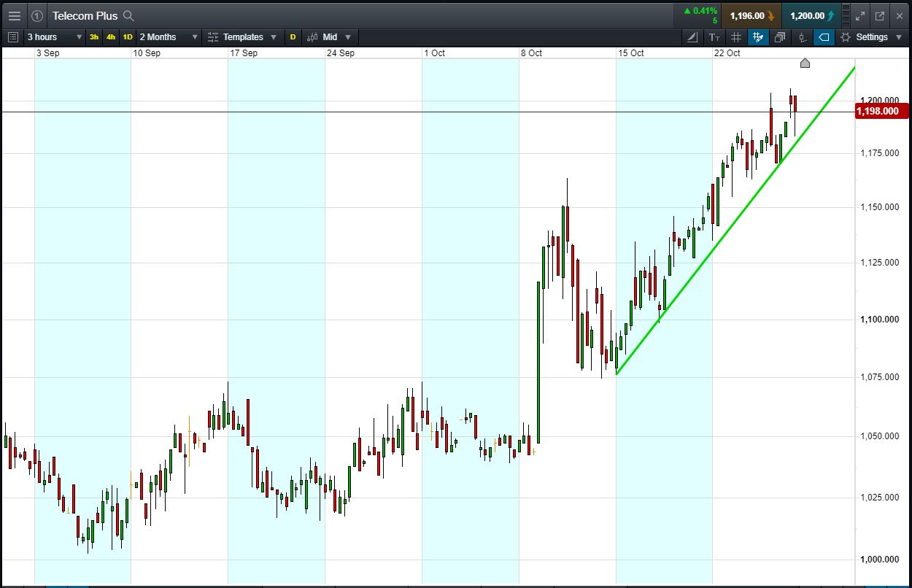Click the 1,000.000 price axis label
Viewport: 912px width, 588px height.
[x=879, y=560]
